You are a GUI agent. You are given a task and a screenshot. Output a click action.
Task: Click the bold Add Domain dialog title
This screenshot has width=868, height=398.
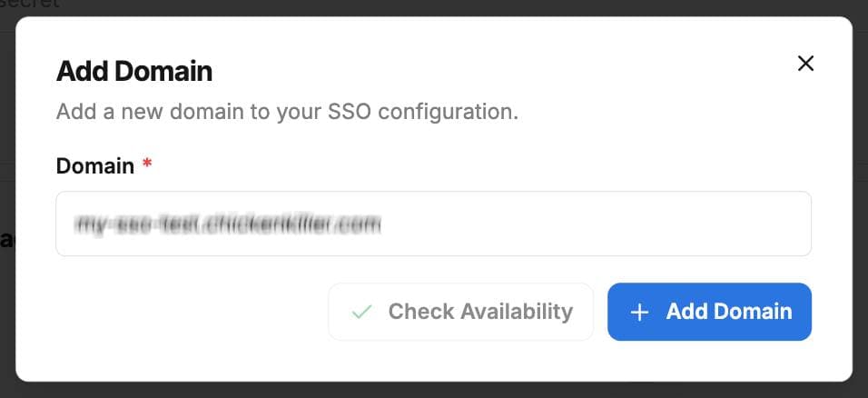(x=134, y=71)
